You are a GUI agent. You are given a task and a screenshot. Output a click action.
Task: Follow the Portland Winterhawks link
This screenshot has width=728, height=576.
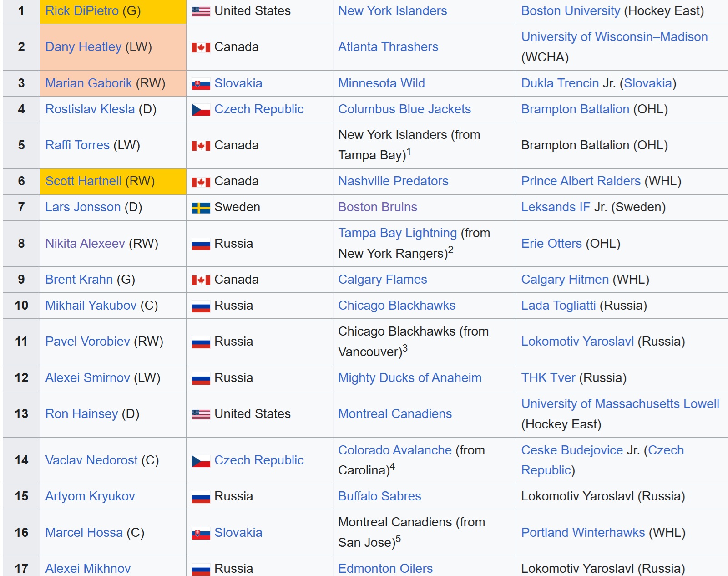583,533
